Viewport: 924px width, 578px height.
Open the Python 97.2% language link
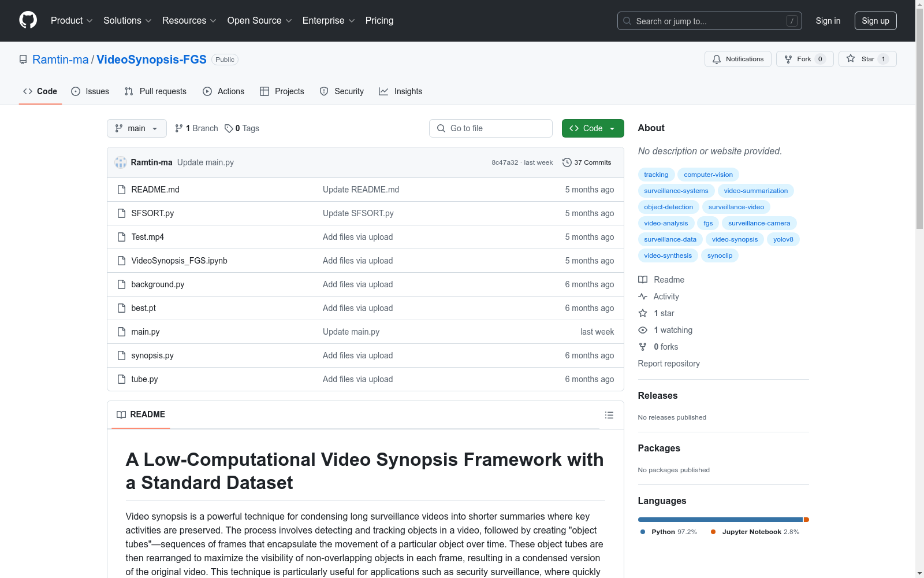pyautogui.click(x=669, y=532)
